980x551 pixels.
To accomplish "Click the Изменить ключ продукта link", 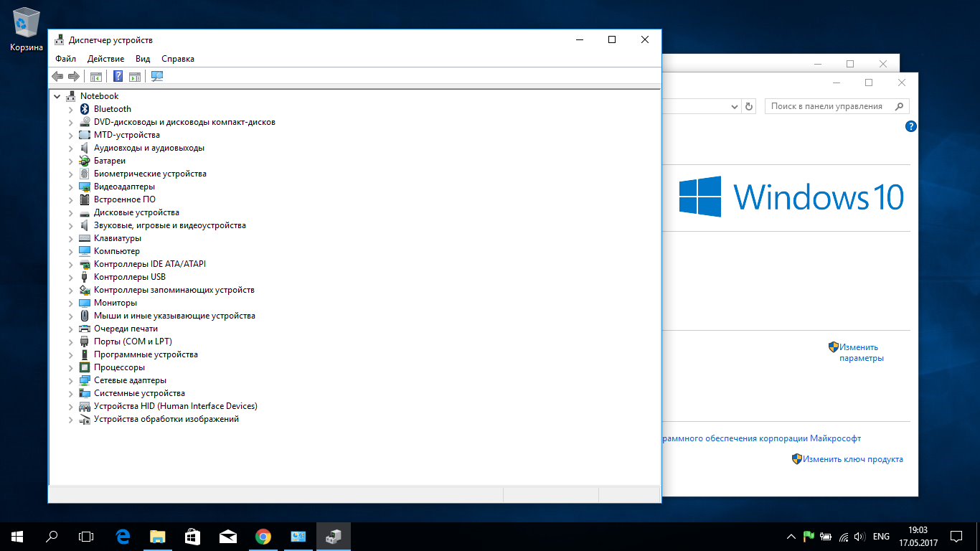I will click(852, 459).
